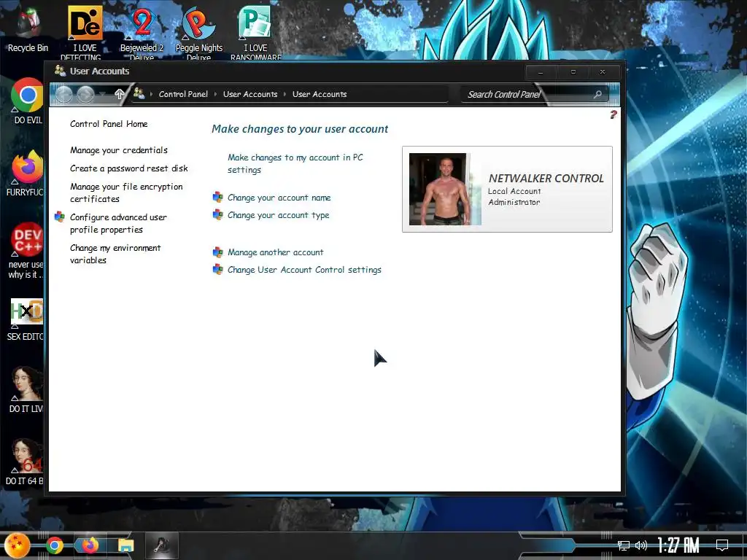Open Configure advanced user profile properties
The height and width of the screenshot is (560, 747).
(118, 223)
